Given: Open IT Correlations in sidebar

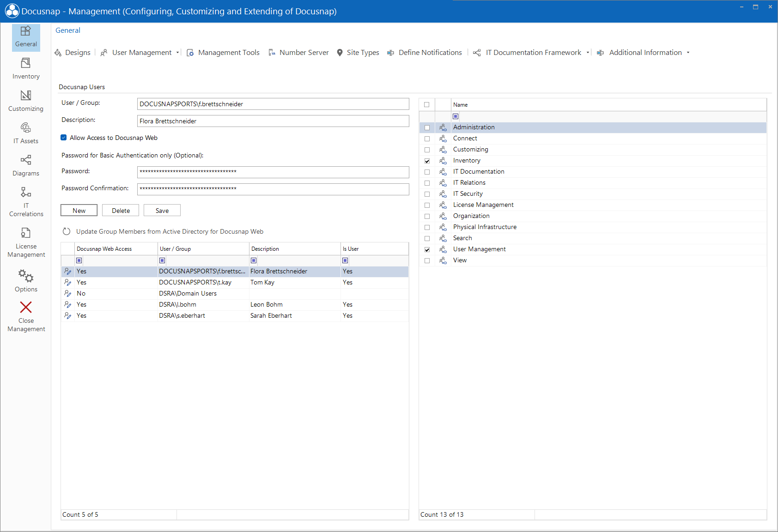Looking at the screenshot, I should pyautogui.click(x=26, y=201).
